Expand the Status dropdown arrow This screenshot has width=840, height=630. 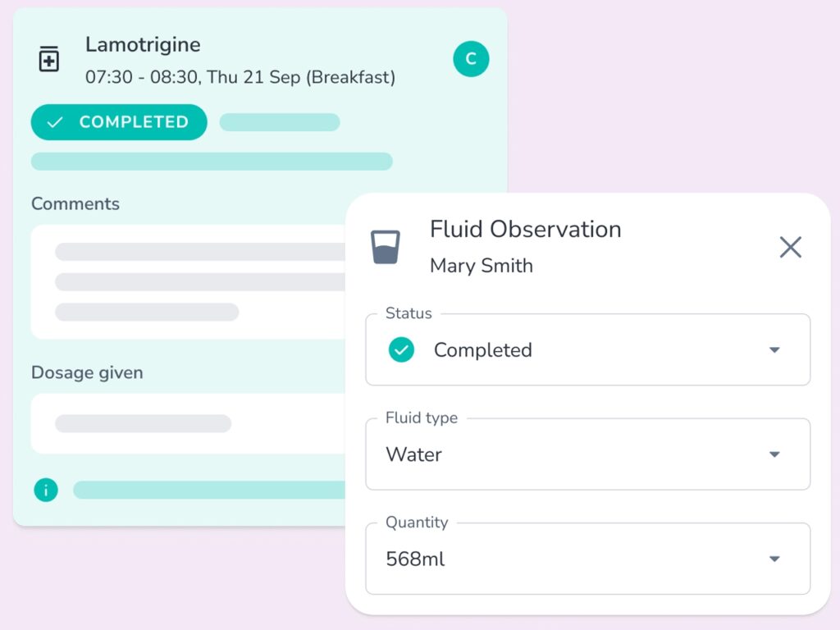[774, 350]
